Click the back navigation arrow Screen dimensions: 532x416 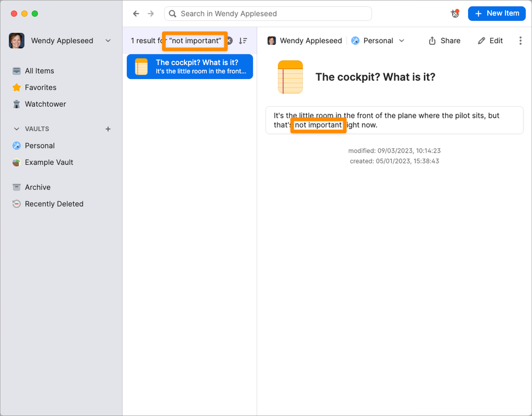coord(136,14)
